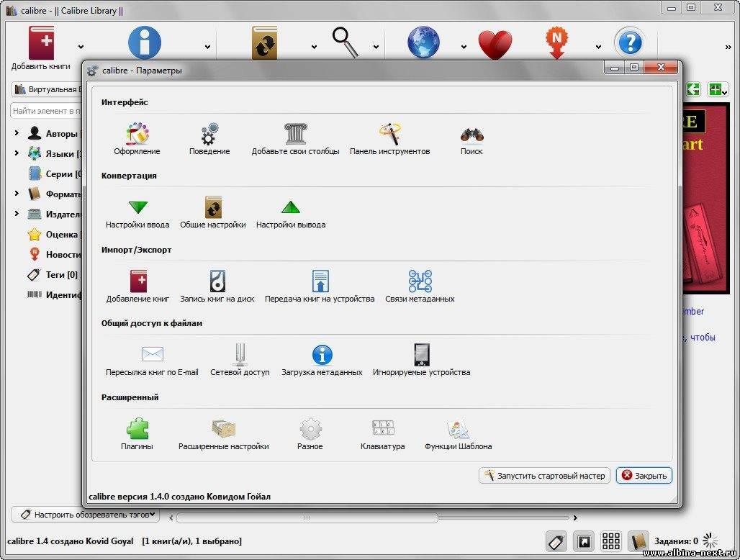The width and height of the screenshot is (740, 560).
Task: Open the dropdown arrow beside the magnifier icon
Action: pos(376,47)
